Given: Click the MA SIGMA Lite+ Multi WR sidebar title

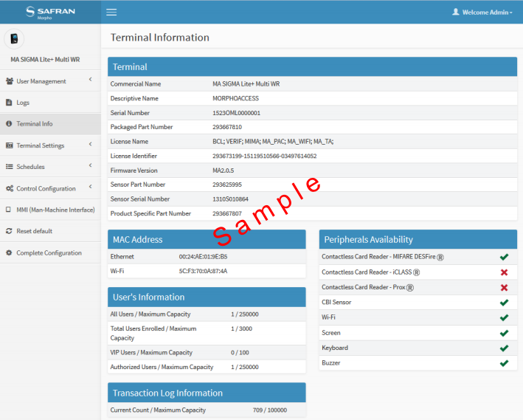Looking at the screenshot, I should [45, 60].
